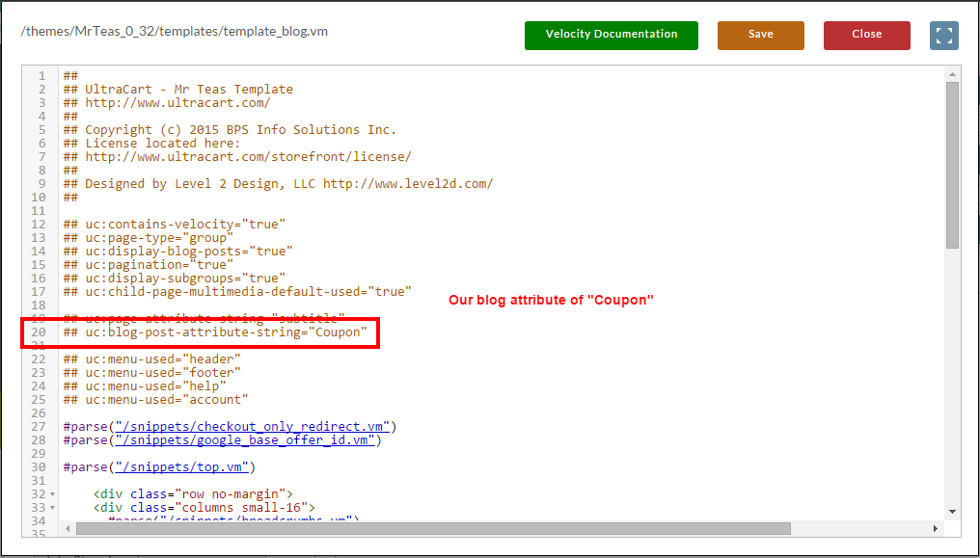
Task: Click uc:blog-post-attribute-string="Coupon" line
Action: (x=215, y=332)
